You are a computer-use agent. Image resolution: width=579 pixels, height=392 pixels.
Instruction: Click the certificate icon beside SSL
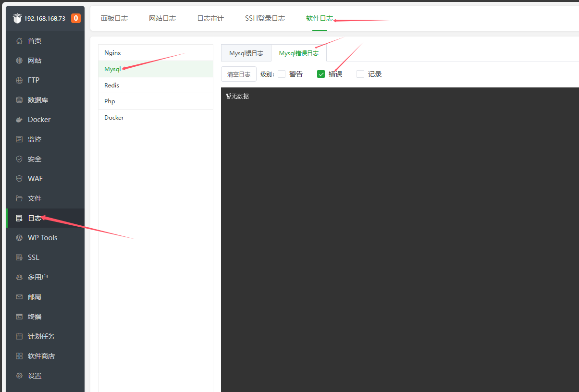[x=19, y=257]
